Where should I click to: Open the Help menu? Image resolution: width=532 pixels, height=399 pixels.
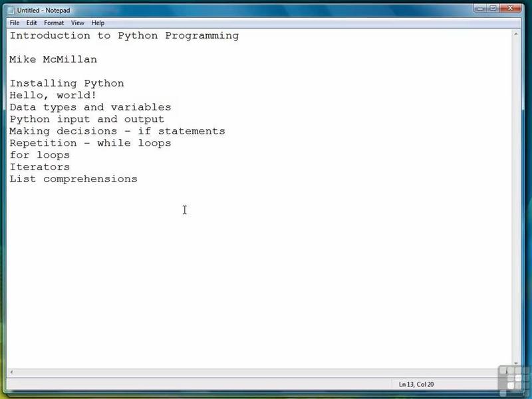(98, 23)
